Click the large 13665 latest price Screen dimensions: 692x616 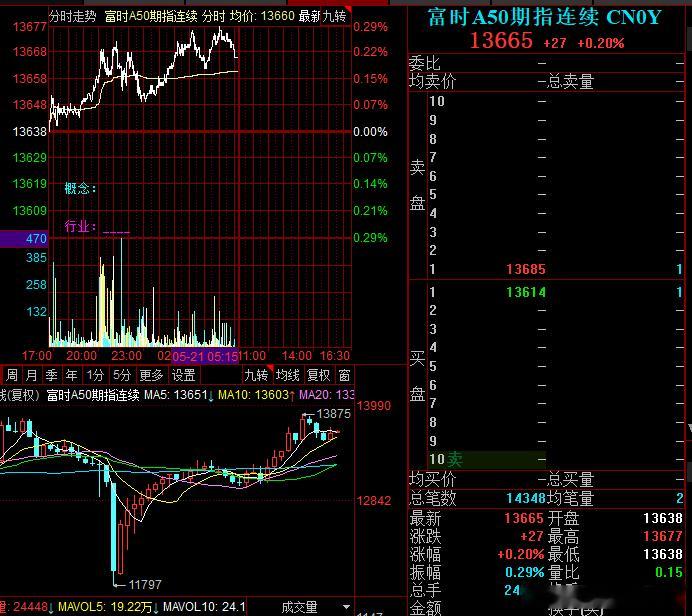pos(501,41)
